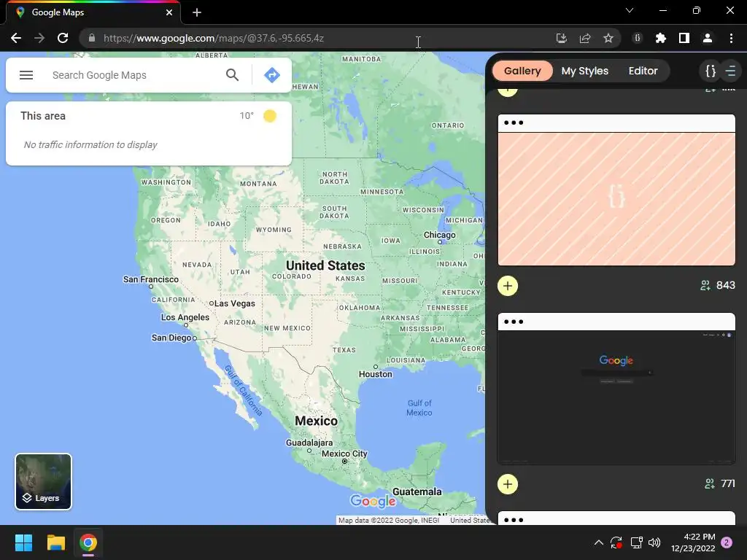This screenshot has width=747, height=560.
Task: Click the Google logo on the map
Action: tap(373, 501)
